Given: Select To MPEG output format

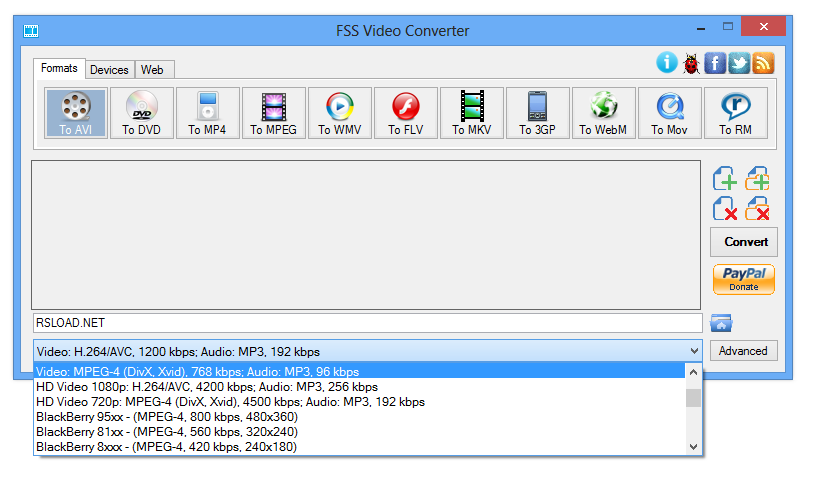Looking at the screenshot, I should point(274,113).
